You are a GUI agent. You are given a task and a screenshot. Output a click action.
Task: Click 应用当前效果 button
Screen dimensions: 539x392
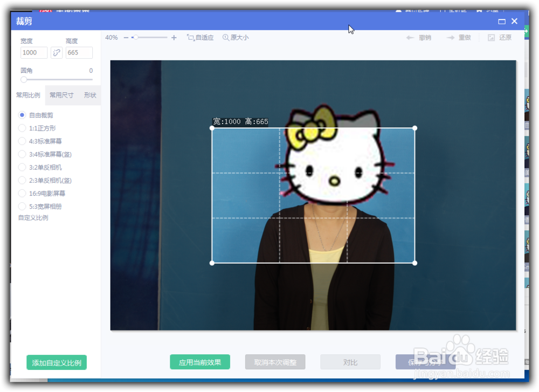[x=200, y=362]
